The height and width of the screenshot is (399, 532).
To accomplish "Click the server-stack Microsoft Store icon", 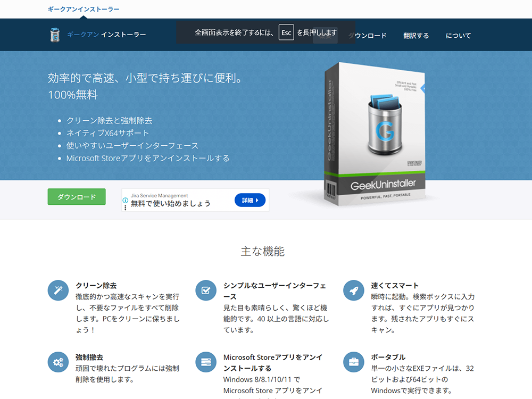I will [x=206, y=362].
